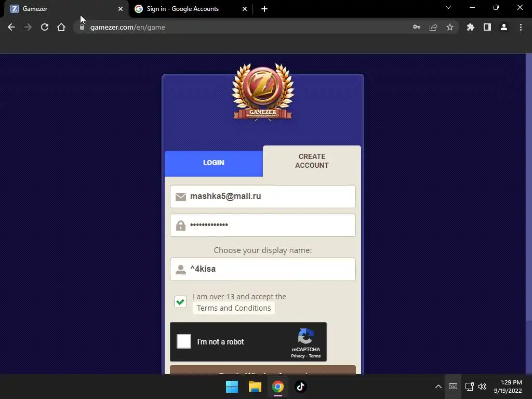This screenshot has height=399, width=532.
Task: Open File Explorer from the taskbar
Action: click(x=255, y=387)
